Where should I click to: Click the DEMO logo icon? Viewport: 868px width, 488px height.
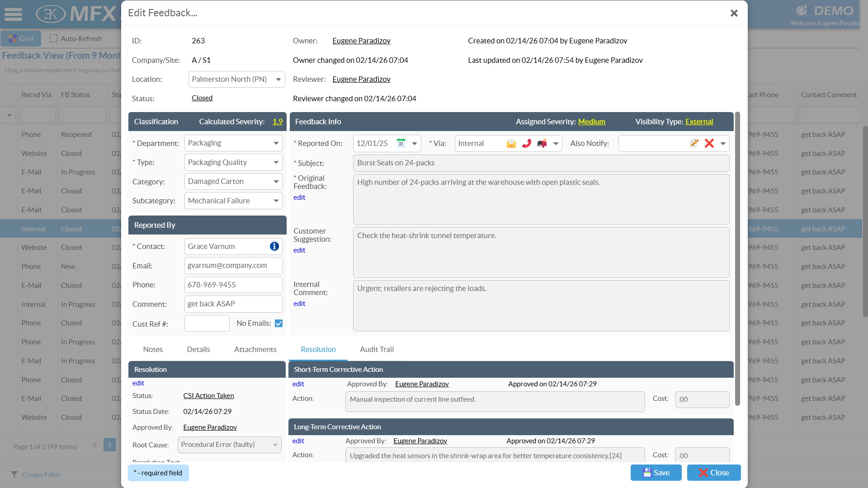pos(802,11)
